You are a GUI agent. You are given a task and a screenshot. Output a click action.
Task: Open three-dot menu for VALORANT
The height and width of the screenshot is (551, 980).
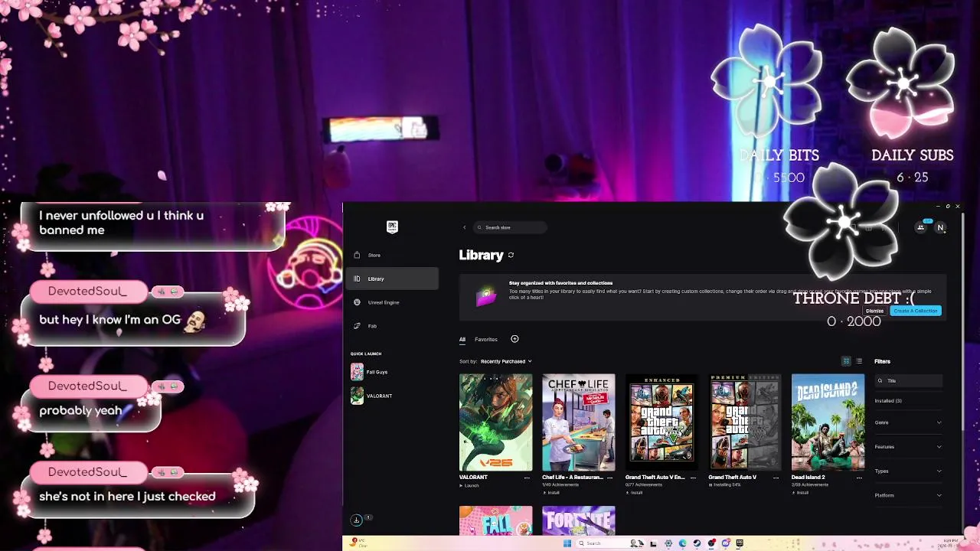tap(527, 478)
